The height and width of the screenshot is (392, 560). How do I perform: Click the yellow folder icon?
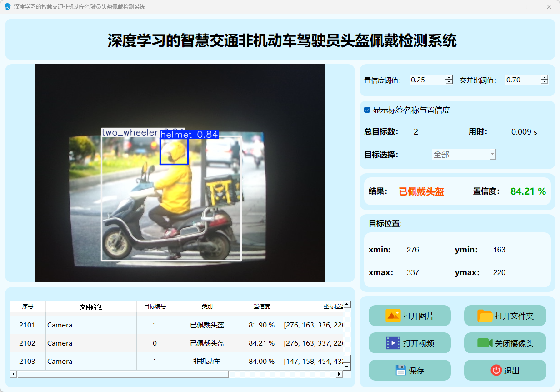coord(485,316)
